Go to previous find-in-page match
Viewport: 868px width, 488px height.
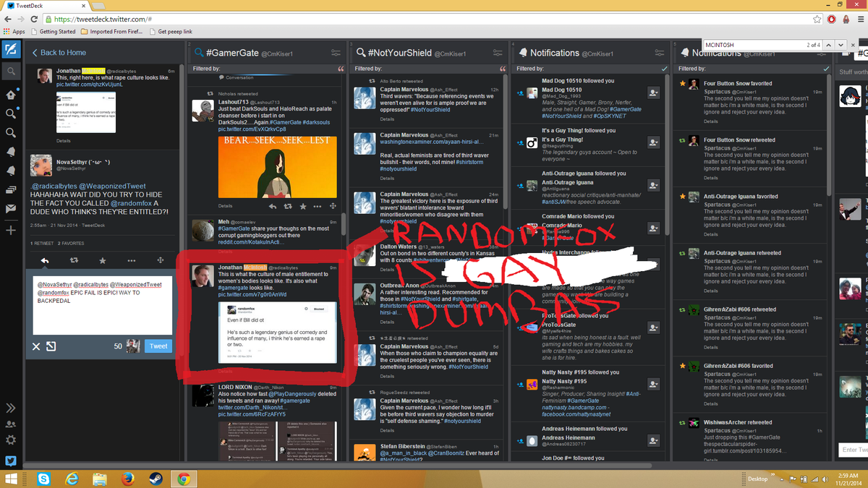pyautogui.click(x=830, y=45)
